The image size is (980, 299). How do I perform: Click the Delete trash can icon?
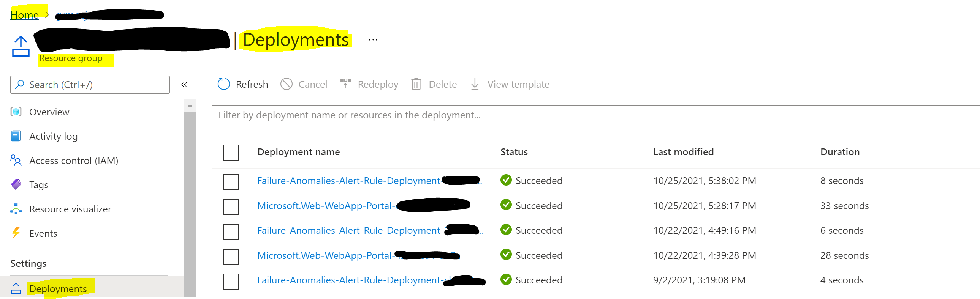[416, 84]
